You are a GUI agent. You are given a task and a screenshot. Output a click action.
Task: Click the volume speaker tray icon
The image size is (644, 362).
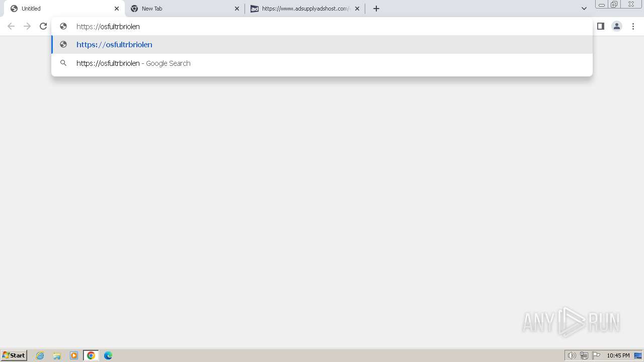pyautogui.click(x=572, y=355)
